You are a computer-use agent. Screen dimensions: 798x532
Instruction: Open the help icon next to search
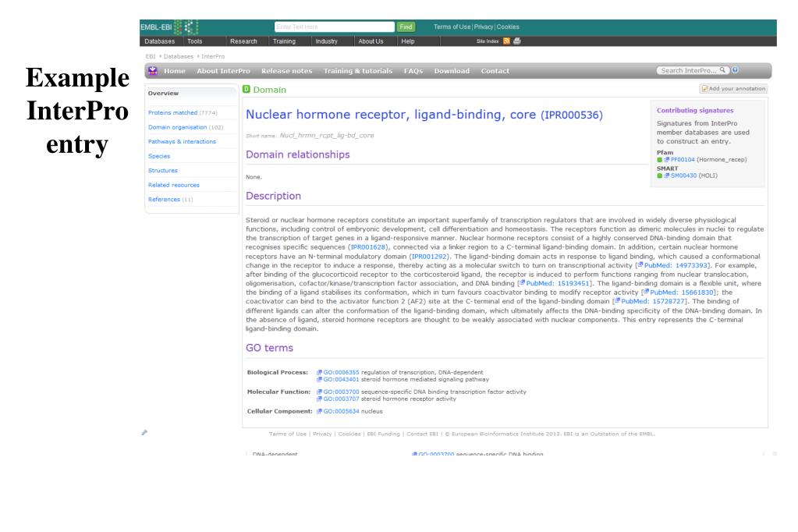[x=735, y=70]
